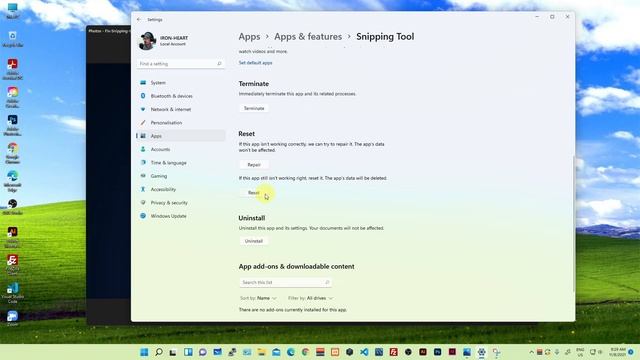Open the This PC desktop icon
Image resolution: width=640 pixels, height=360 pixels.
click(x=12, y=11)
